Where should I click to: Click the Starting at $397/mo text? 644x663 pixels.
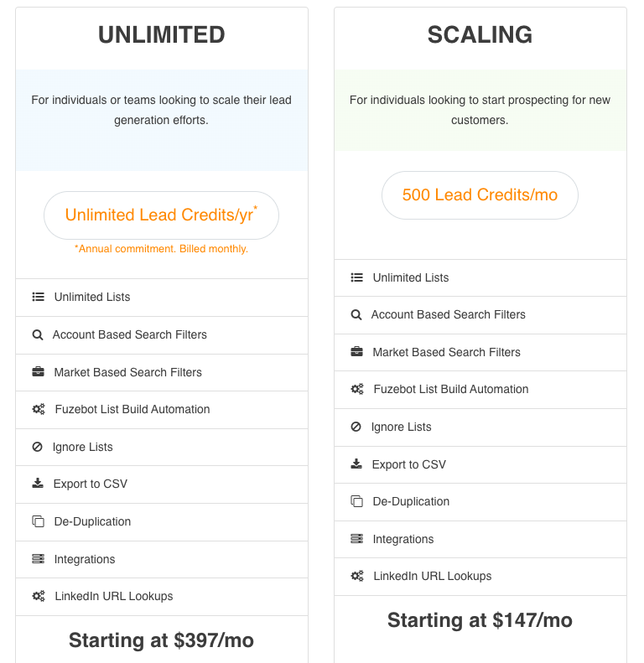point(161,640)
